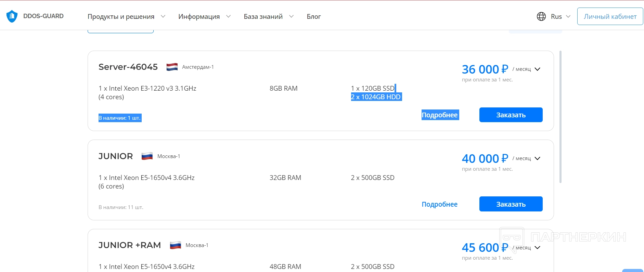Click при оплате за 1 мес. under 45 600 ₽

487,258
